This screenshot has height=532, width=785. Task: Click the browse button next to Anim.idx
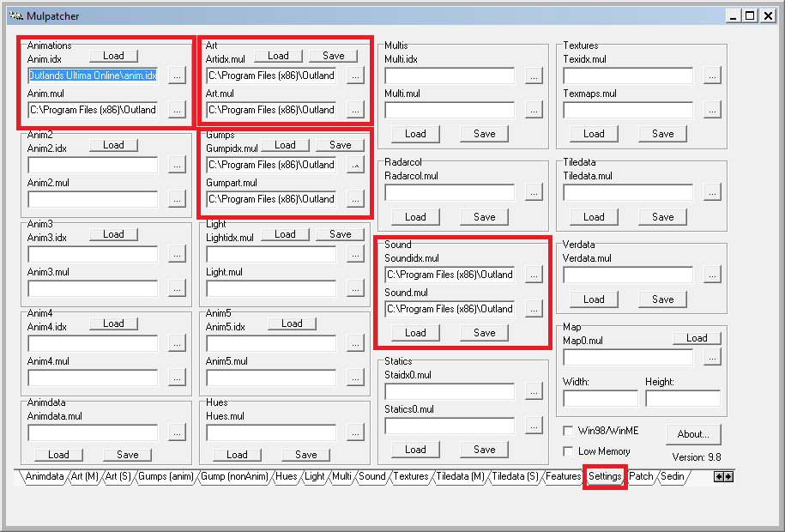[x=177, y=76]
